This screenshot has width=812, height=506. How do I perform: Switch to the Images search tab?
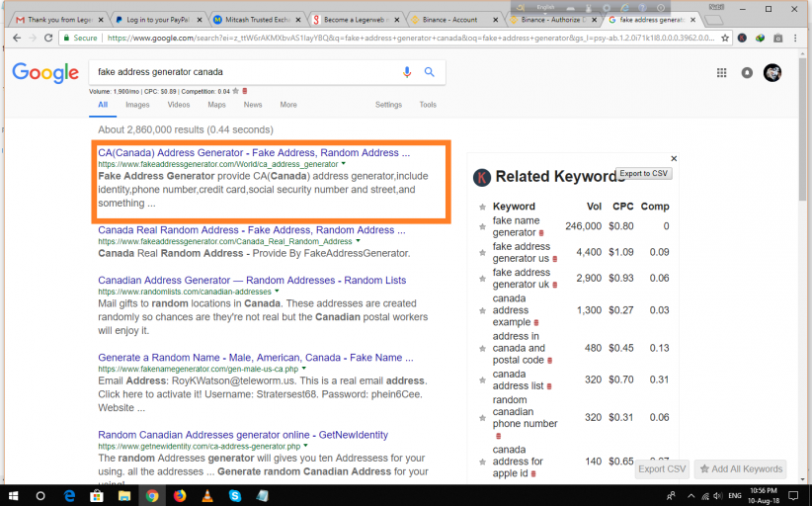[137, 105]
